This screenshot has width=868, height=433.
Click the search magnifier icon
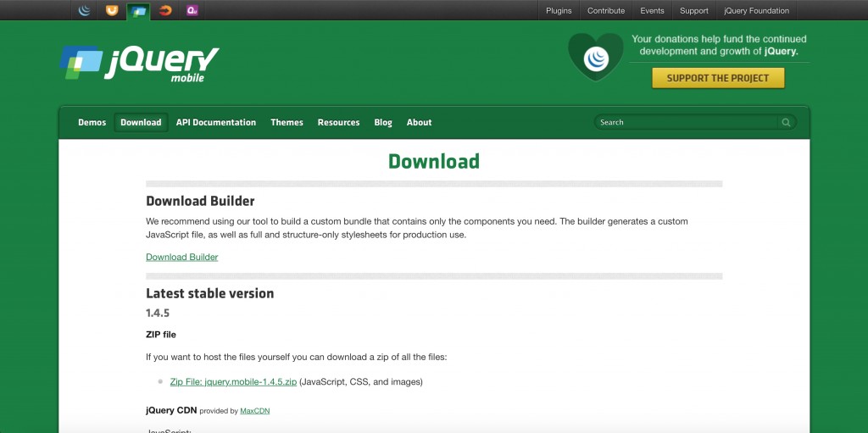click(786, 122)
